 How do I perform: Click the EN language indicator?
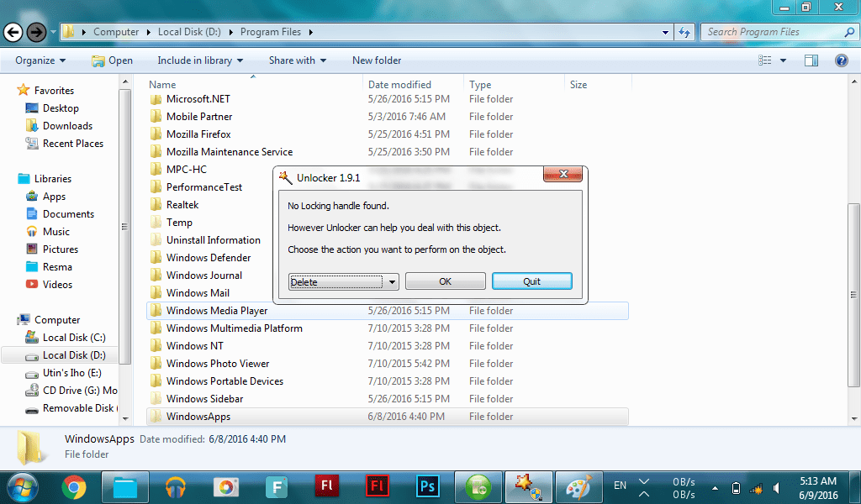point(620,486)
